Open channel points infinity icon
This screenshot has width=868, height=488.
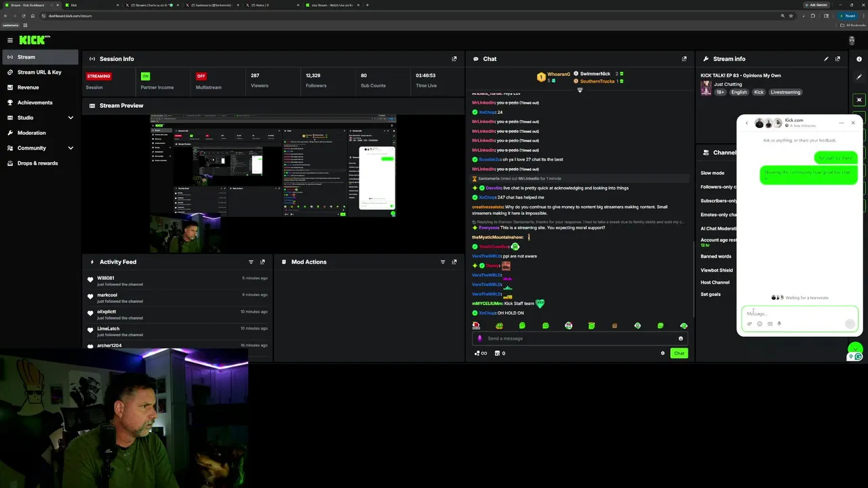pyautogui.click(x=481, y=353)
